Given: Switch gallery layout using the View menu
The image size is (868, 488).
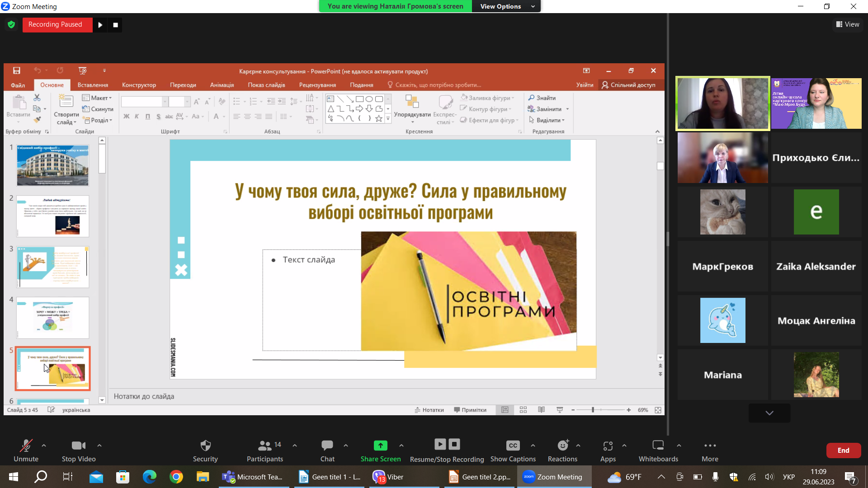Looking at the screenshot, I should point(848,24).
